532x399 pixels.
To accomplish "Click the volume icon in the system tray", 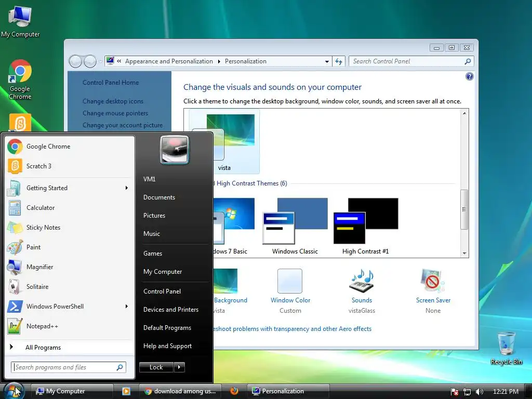I will (x=480, y=392).
